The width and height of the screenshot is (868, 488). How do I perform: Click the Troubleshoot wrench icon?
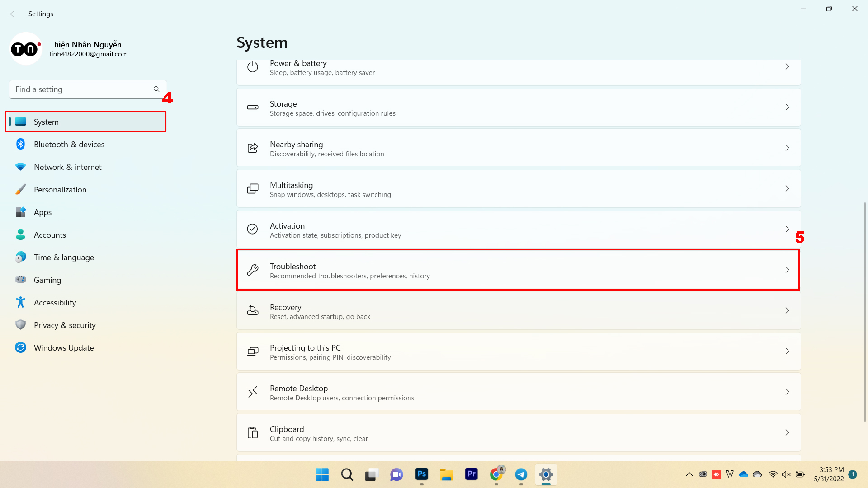pyautogui.click(x=253, y=270)
